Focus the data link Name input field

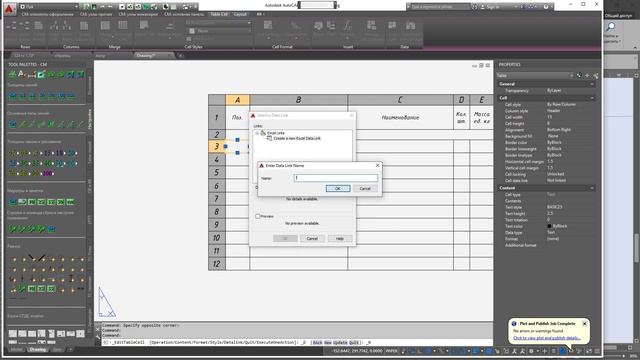tap(336, 178)
